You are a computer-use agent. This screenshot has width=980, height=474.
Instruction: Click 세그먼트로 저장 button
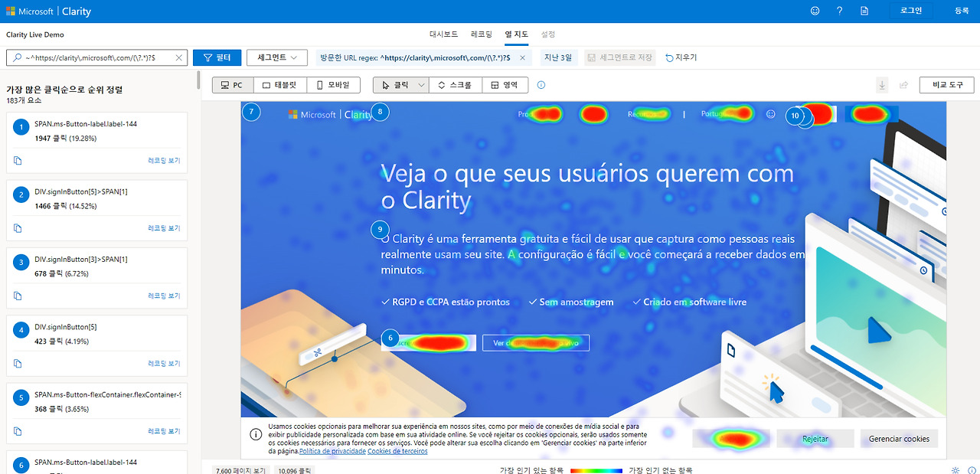click(620, 57)
